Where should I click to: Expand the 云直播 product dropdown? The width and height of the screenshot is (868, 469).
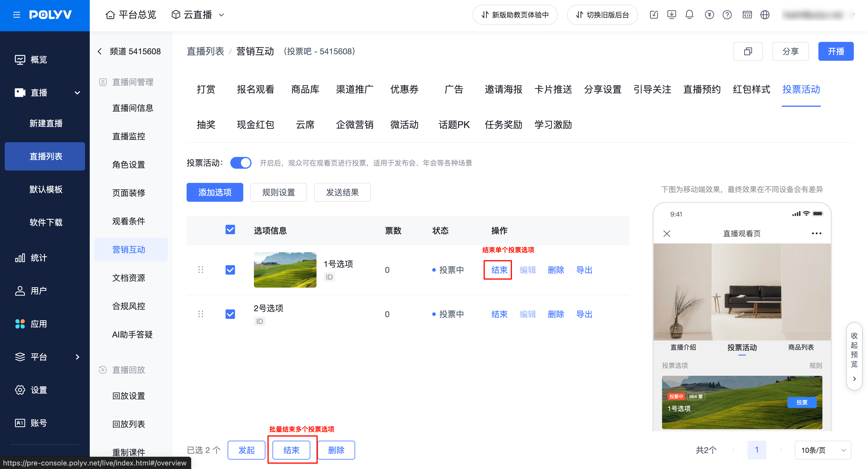point(198,15)
